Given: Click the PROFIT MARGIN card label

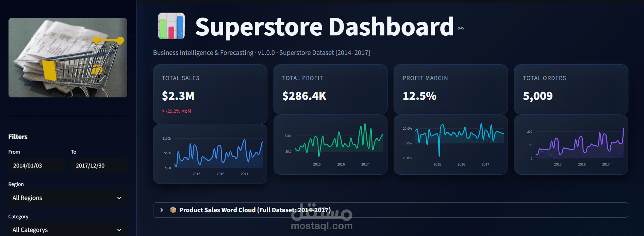Looking at the screenshot, I should (425, 78).
